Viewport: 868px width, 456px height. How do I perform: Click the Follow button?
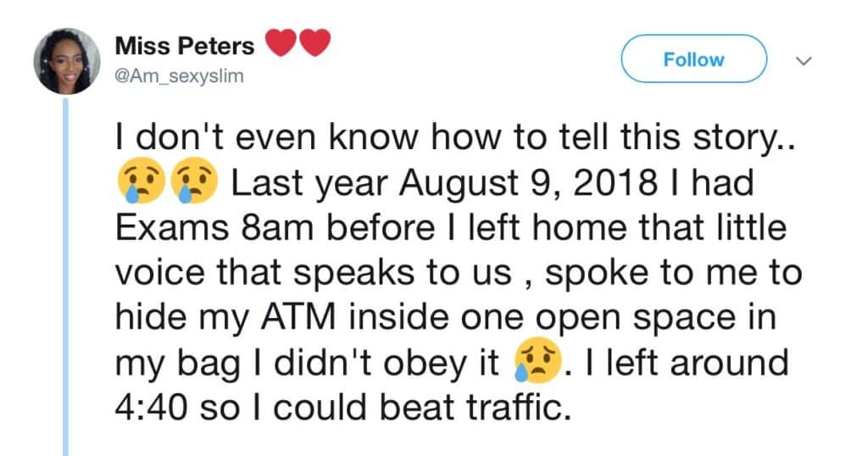[x=693, y=59]
